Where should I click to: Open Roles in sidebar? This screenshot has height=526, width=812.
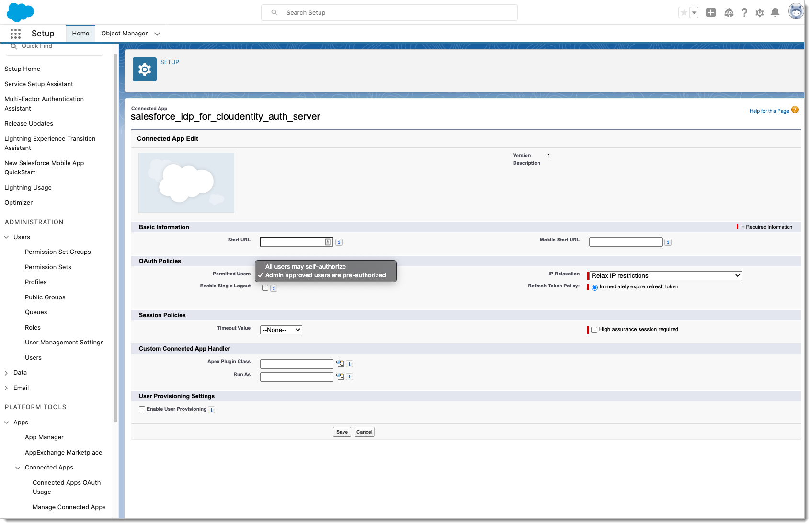tap(33, 328)
